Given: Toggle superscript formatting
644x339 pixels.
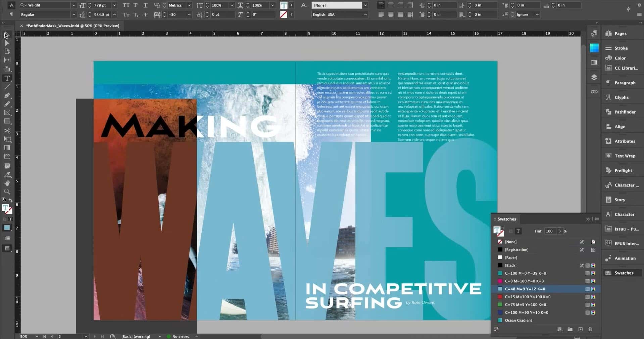Looking at the screenshot, I should tap(136, 5).
